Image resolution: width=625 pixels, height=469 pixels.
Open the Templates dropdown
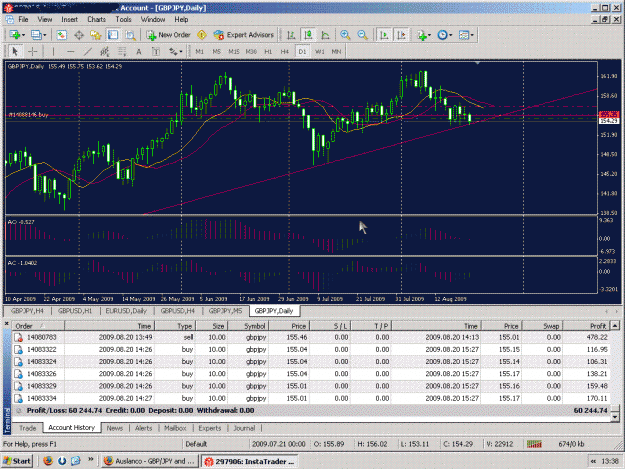pos(466,35)
